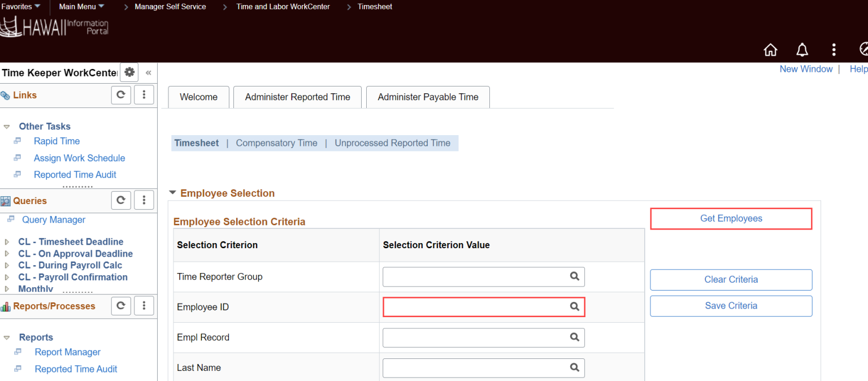
Task: Refresh the Queries pagelet
Action: tap(121, 200)
